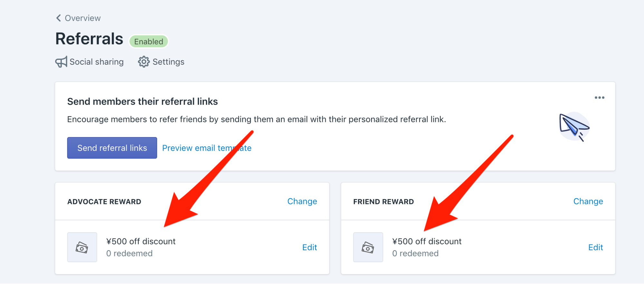This screenshot has height=284, width=644.
Task: Click the back chevron beside Overview
Action: 58,18
